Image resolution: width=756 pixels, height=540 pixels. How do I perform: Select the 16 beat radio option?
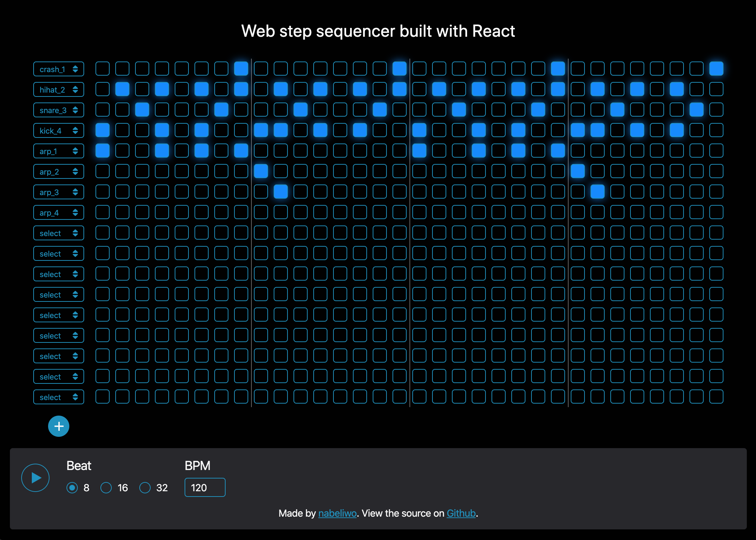pos(106,488)
